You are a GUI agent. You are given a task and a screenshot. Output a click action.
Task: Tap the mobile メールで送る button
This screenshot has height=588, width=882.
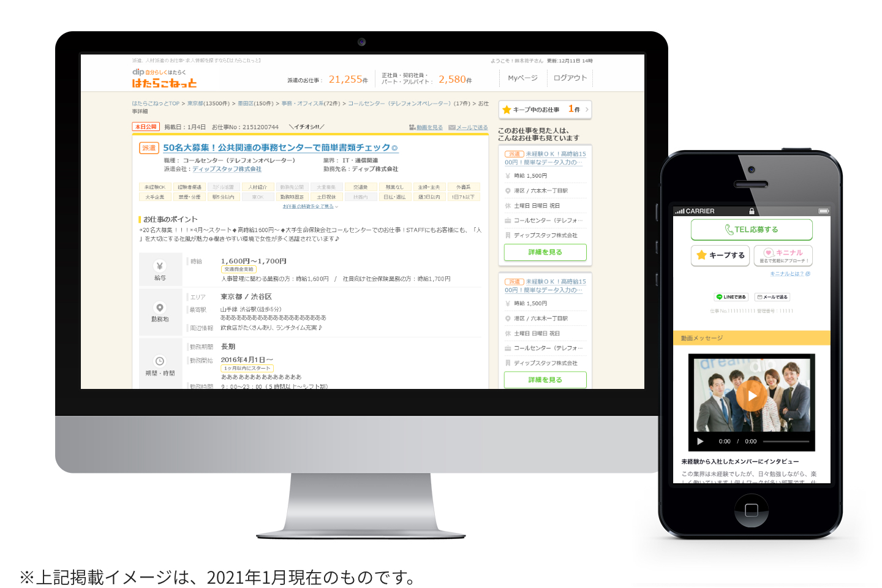point(772,297)
